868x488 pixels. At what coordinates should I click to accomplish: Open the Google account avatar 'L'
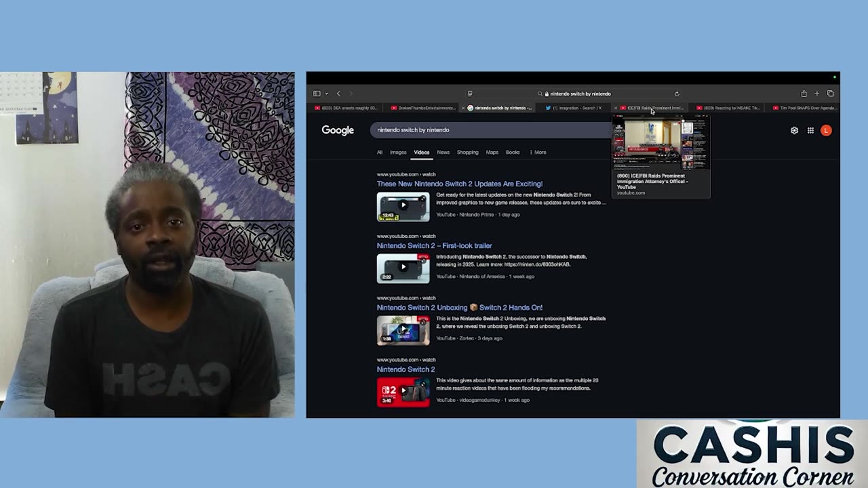click(826, 130)
